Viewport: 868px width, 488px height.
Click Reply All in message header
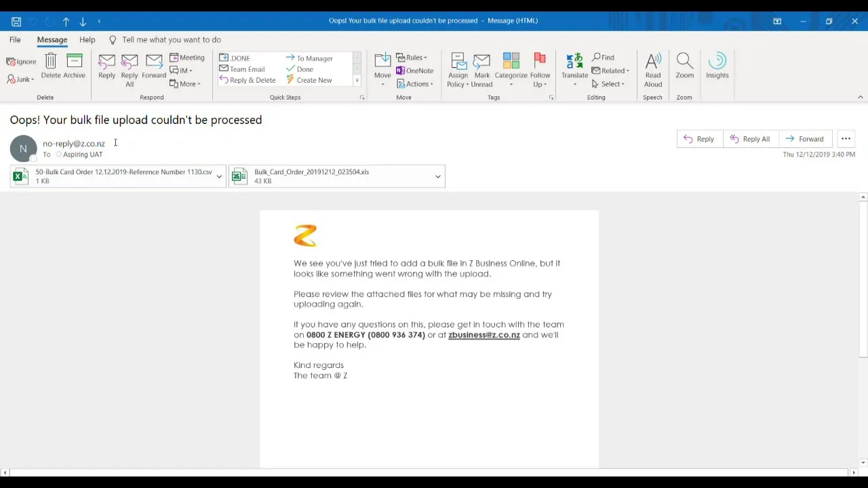pyautogui.click(x=751, y=139)
